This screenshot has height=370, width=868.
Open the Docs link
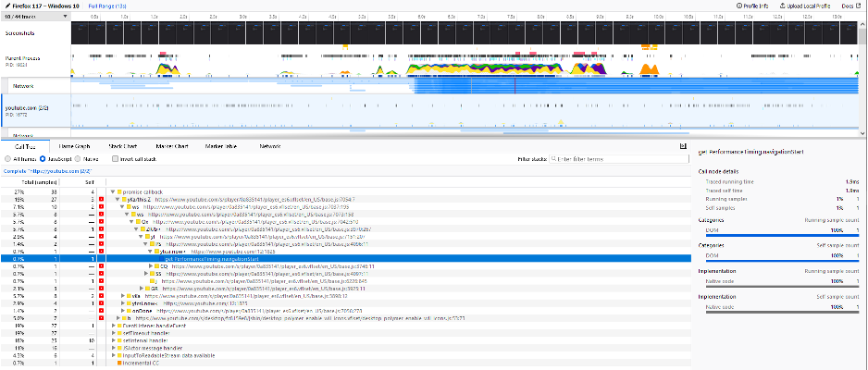click(x=849, y=6)
